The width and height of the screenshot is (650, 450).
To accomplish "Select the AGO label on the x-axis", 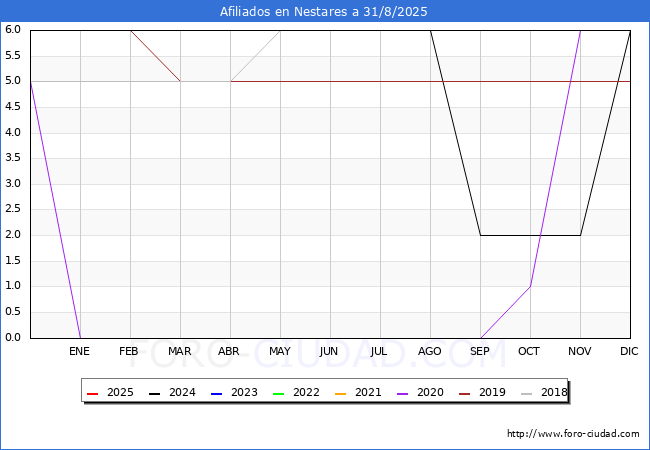I will click(x=430, y=351).
